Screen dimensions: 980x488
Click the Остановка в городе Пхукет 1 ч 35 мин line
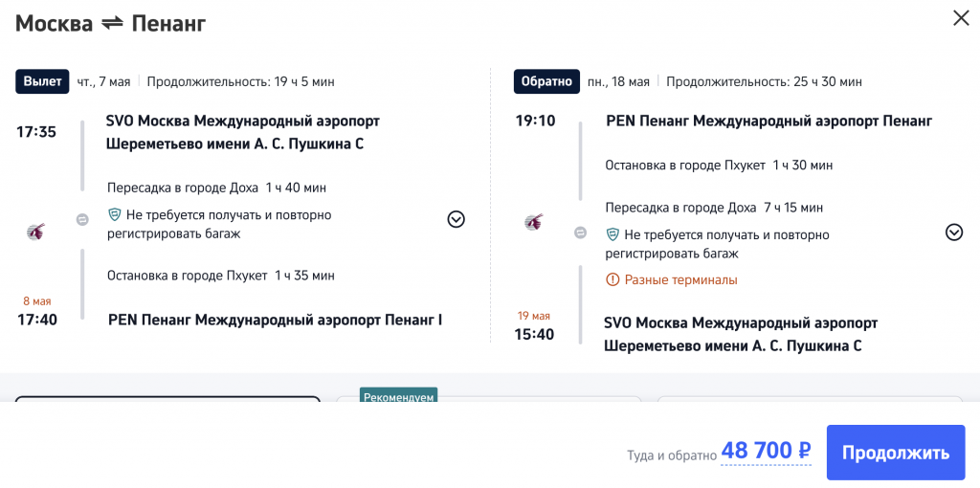coord(221,276)
